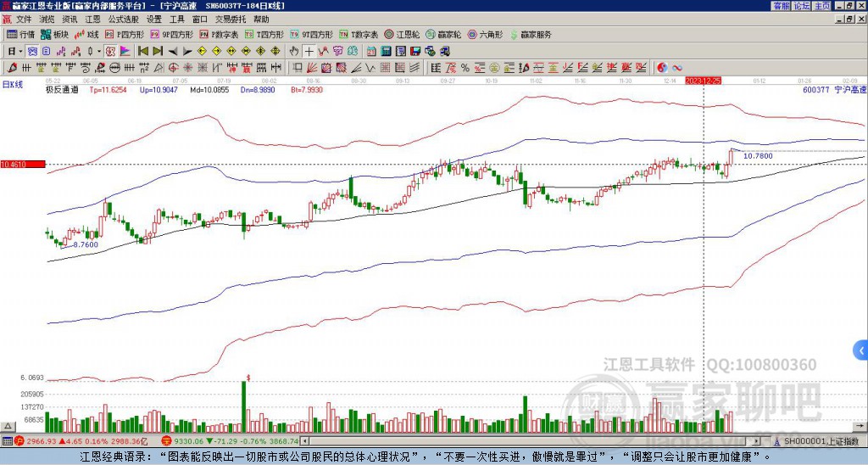Viewport: 868px width, 465px height.
Task: Open the 日 period dropdown
Action: 15,51
